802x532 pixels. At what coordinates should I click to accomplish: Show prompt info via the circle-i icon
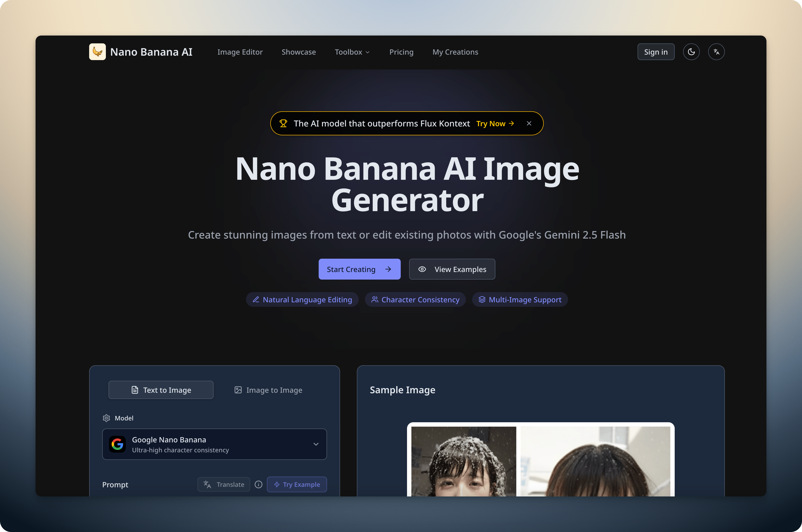pos(259,484)
